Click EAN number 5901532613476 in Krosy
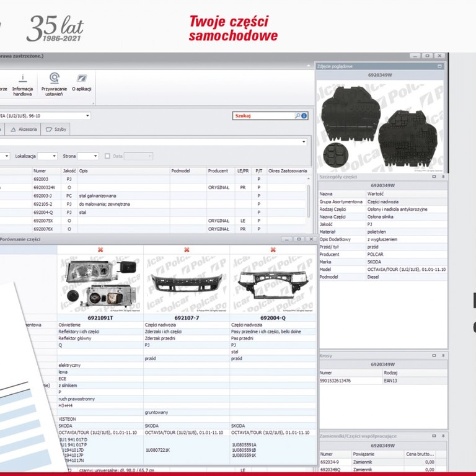 click(335, 381)
